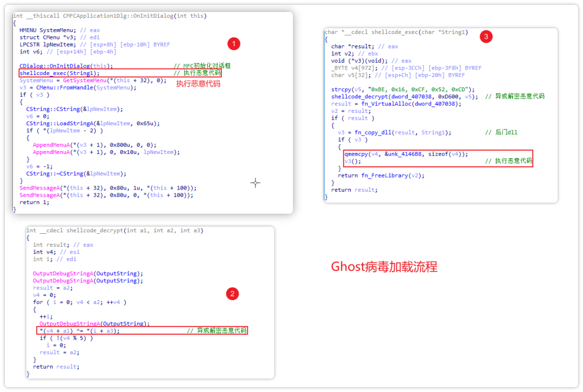Viewport: 583px width, 392px height.
Task: Click the 'shellcode_exec(String1);' call in OnInitDialog
Action: [59, 73]
